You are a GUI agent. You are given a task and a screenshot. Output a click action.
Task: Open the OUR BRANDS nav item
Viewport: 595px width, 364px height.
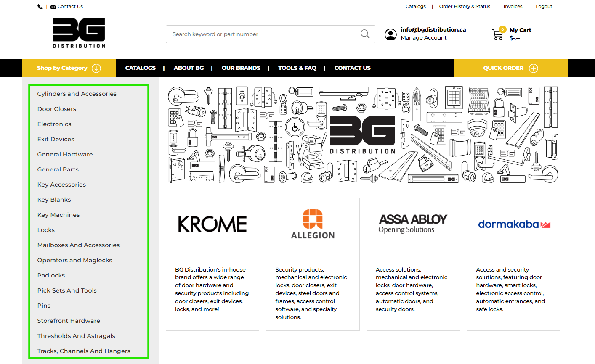pos(241,68)
